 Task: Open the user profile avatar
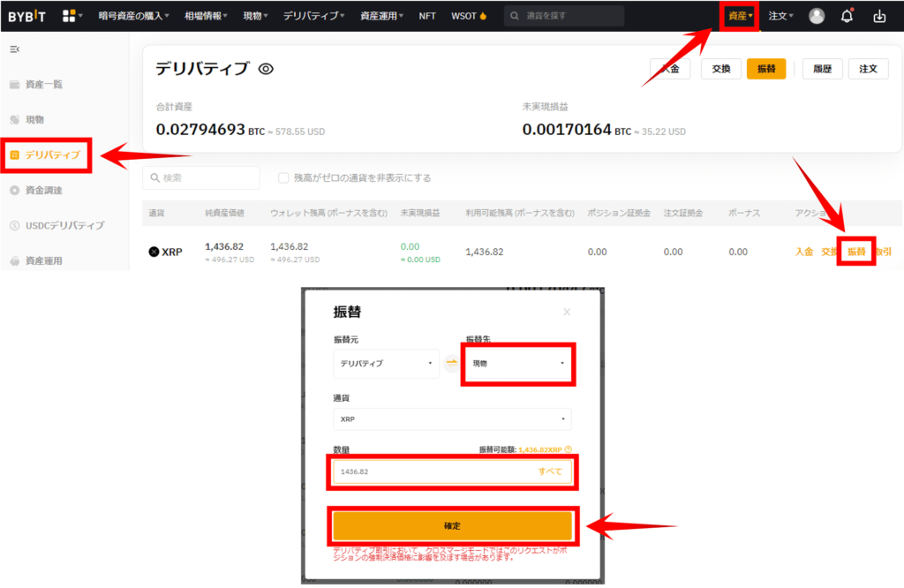[817, 16]
